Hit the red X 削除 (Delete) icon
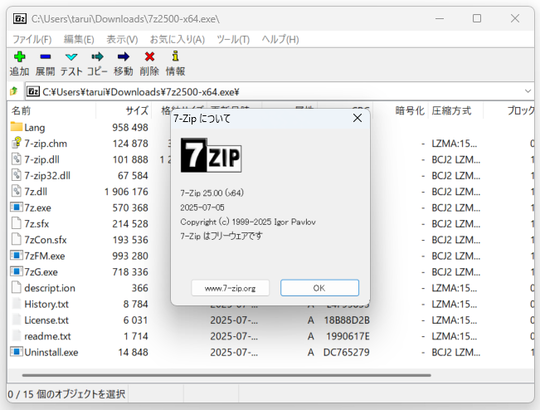Image resolution: width=540 pixels, height=410 pixels. tap(149, 56)
